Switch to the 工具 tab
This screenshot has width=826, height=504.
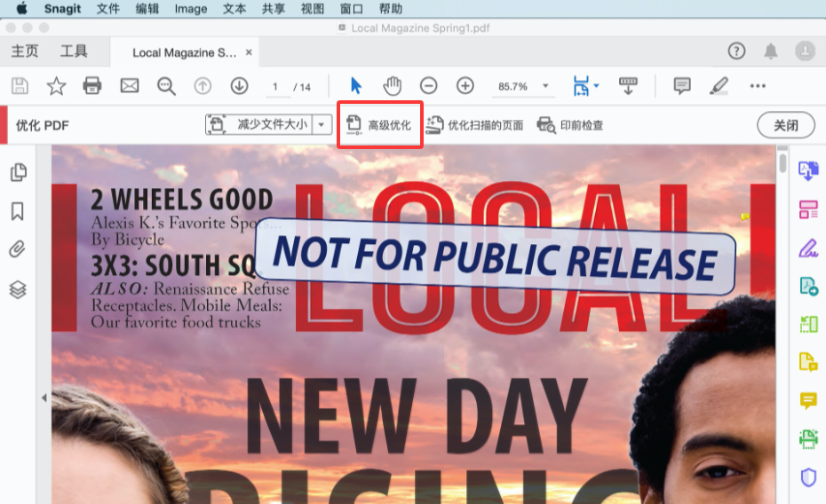74,51
